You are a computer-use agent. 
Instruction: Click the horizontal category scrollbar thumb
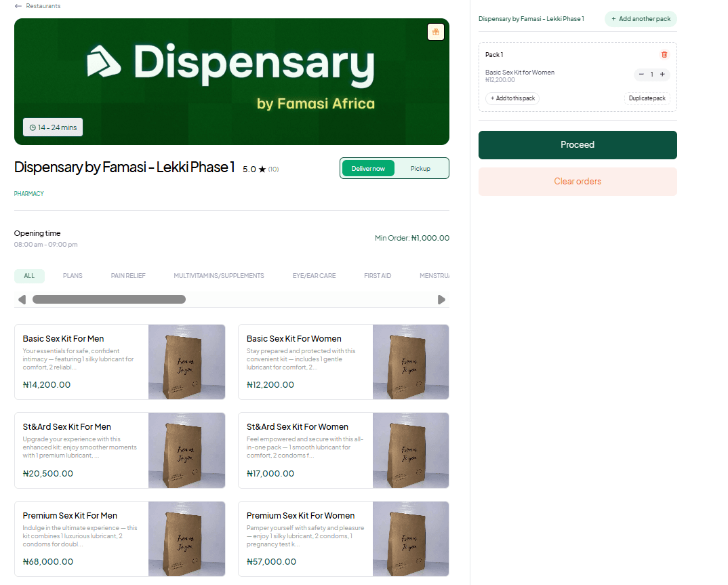pyautogui.click(x=109, y=300)
